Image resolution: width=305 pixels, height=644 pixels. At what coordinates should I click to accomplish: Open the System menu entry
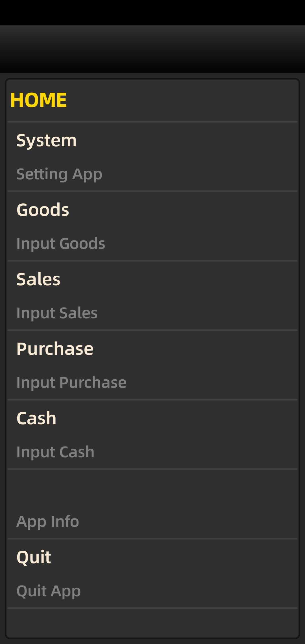pyautogui.click(x=47, y=140)
